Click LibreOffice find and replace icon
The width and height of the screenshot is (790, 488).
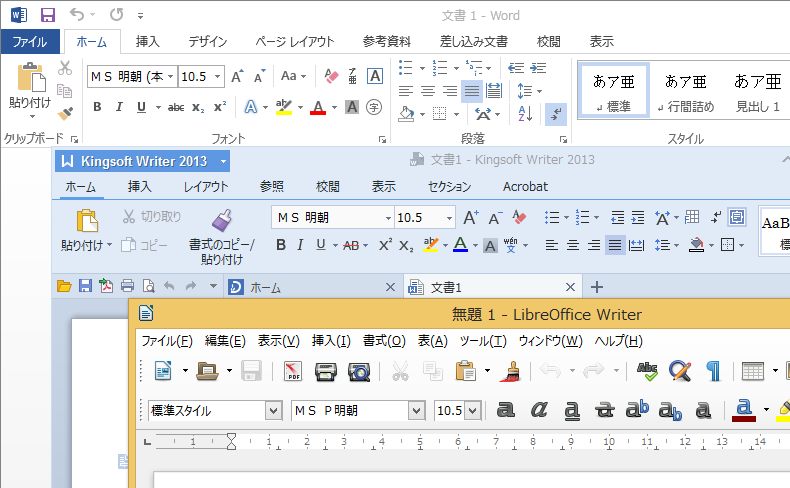pos(680,372)
